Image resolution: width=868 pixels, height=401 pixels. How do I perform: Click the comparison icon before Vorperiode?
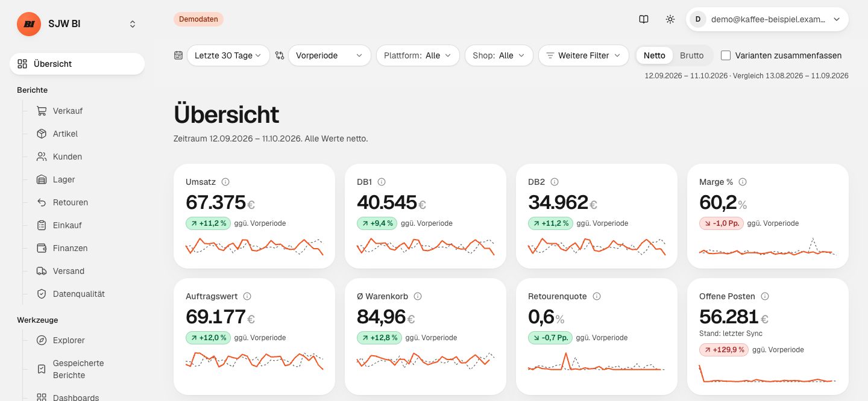279,55
